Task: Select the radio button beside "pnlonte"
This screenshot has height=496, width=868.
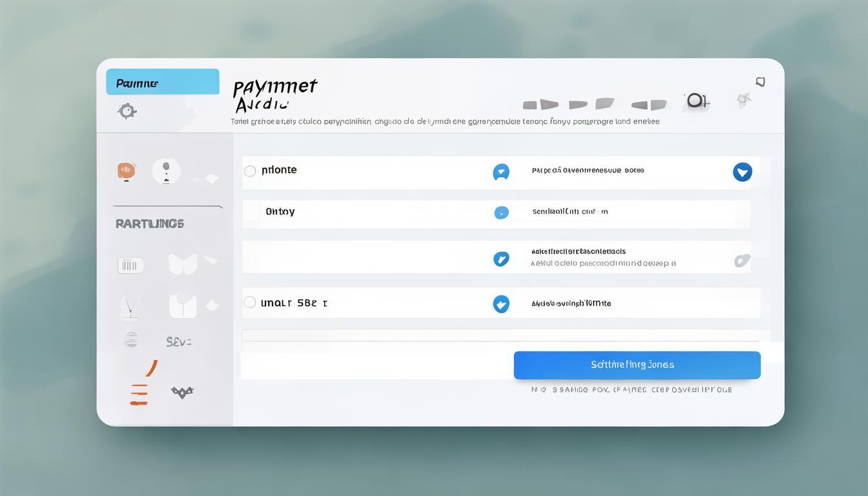Action: click(x=250, y=171)
